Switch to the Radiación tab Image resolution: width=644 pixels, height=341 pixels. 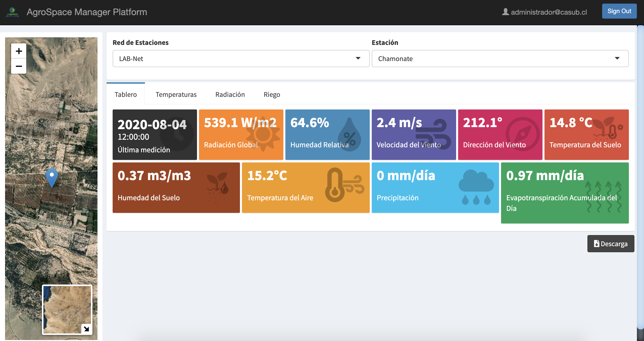(230, 94)
